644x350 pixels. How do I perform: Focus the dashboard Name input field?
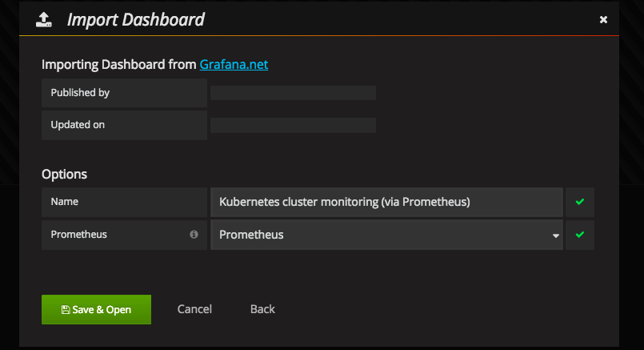pyautogui.click(x=386, y=202)
